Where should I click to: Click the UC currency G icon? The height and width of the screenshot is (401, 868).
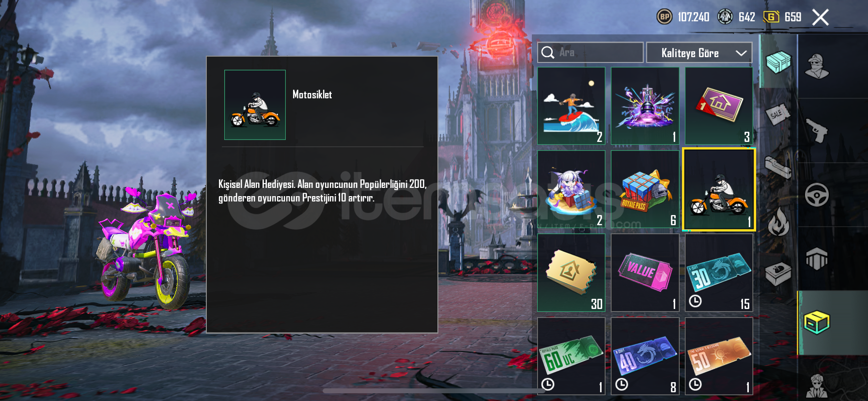tap(771, 17)
